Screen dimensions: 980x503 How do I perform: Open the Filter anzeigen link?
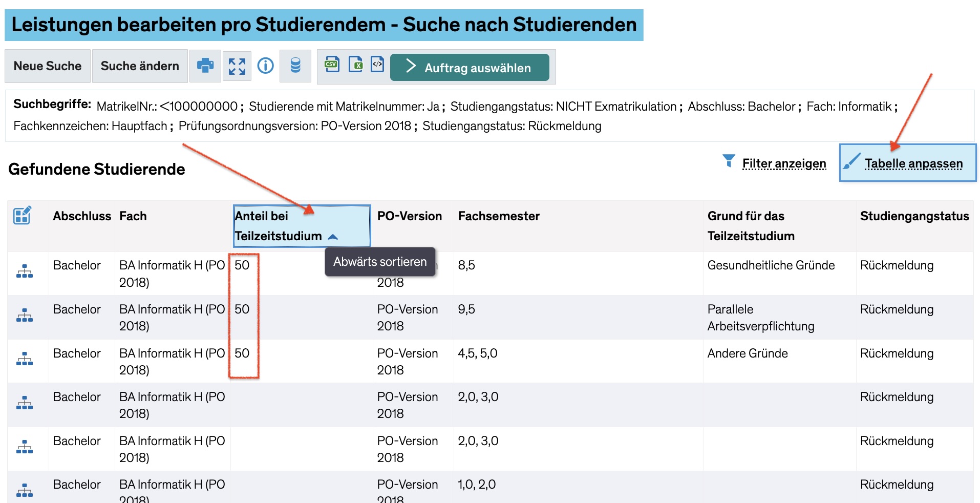784,163
